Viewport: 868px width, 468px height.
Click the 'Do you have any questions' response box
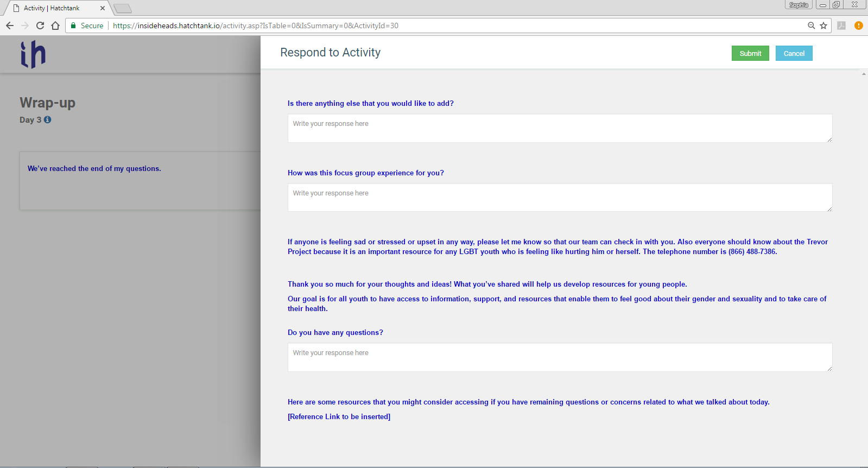(560, 357)
